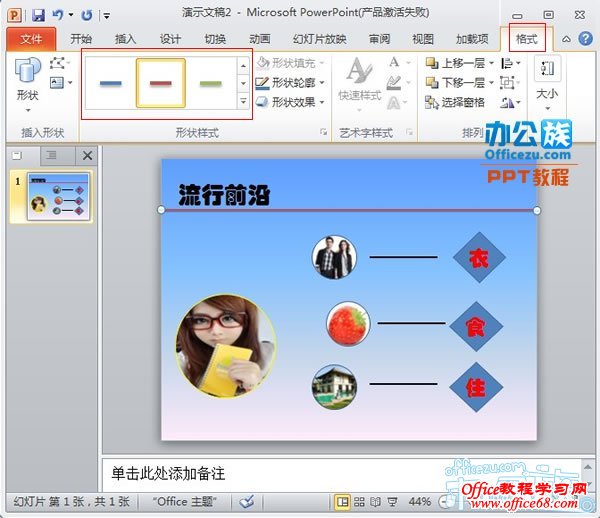Open the 艺术字样式 dialog launcher

point(409,132)
